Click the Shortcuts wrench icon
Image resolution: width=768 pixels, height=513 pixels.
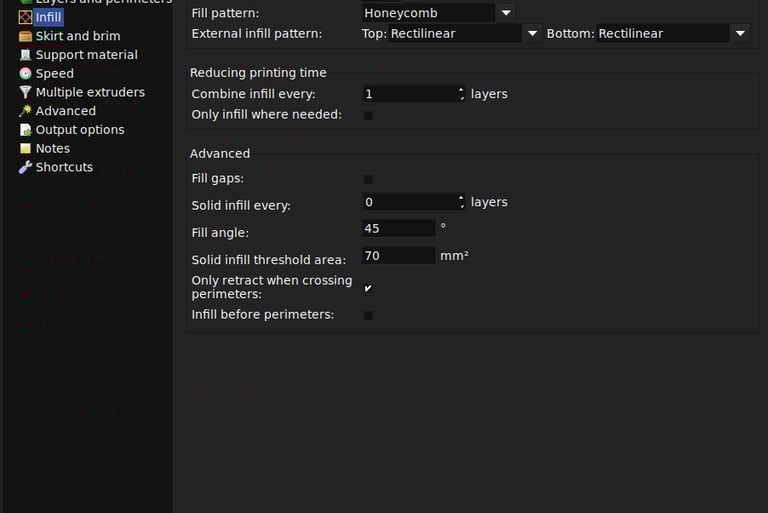25,167
